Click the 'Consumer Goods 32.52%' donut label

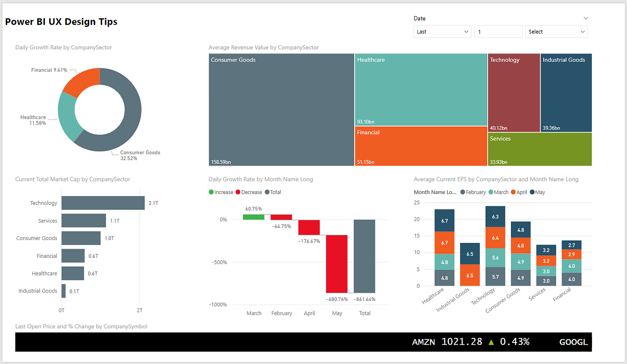pyautogui.click(x=140, y=155)
